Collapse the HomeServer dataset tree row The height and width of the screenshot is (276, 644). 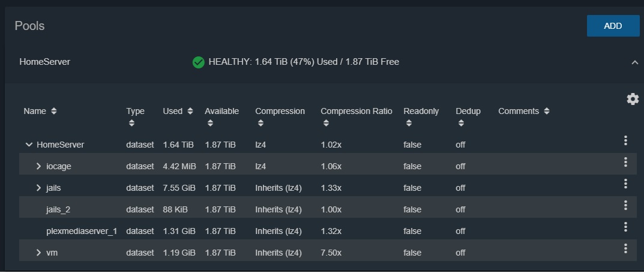pos(29,145)
